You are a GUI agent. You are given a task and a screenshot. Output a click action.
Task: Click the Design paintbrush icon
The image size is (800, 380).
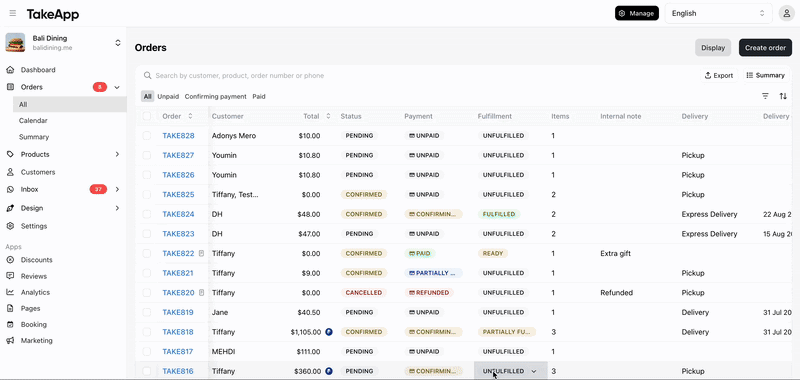point(10,208)
